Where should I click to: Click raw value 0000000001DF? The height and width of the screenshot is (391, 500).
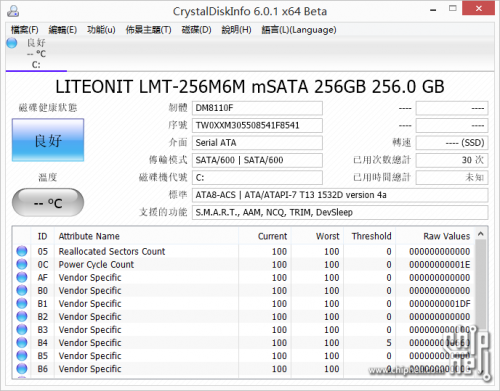pos(440,304)
